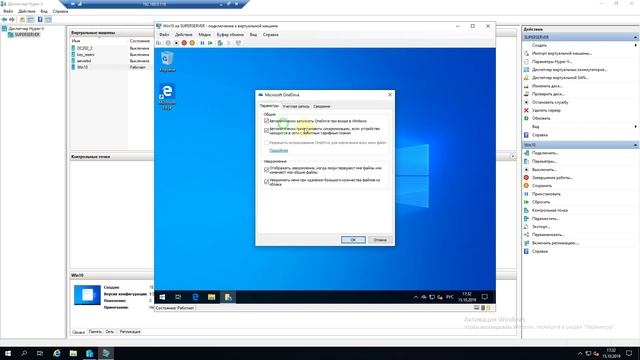Open host Start menu on taskbar

point(8,353)
